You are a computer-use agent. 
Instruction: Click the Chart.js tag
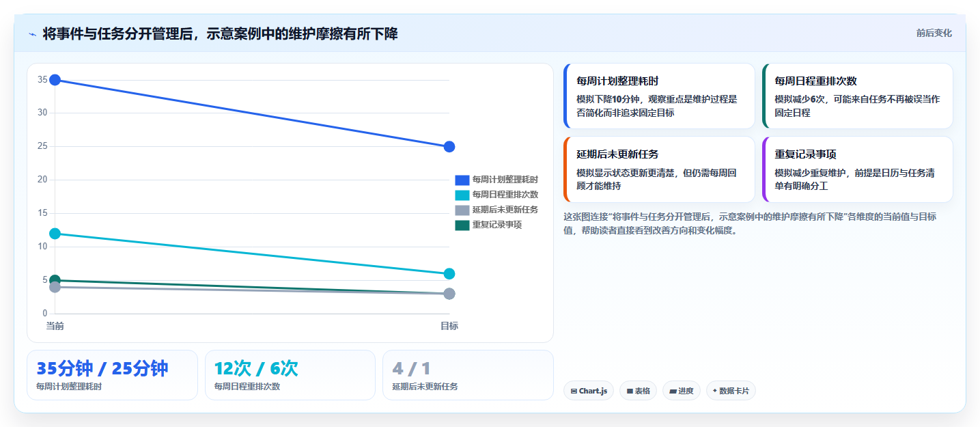pos(589,391)
